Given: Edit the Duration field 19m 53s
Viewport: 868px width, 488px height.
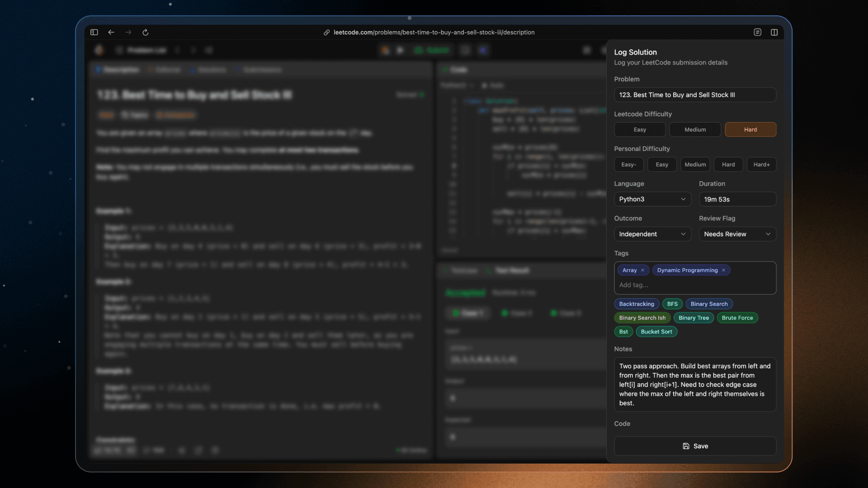Looking at the screenshot, I should (x=737, y=199).
